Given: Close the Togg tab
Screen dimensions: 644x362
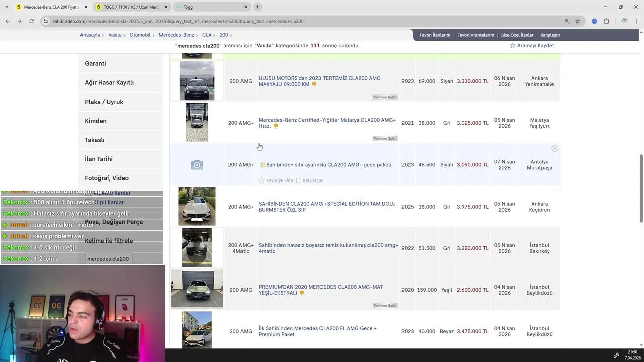Looking at the screenshot, I should 246,7.
